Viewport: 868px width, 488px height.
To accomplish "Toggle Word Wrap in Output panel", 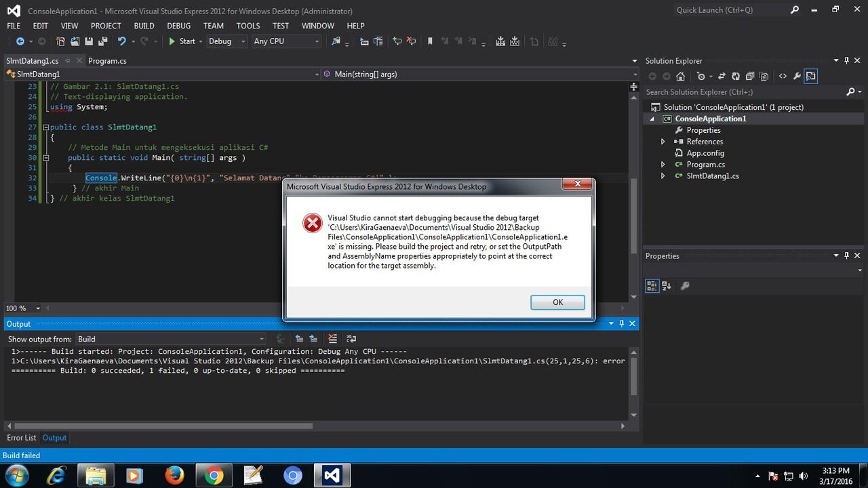I will coord(351,339).
